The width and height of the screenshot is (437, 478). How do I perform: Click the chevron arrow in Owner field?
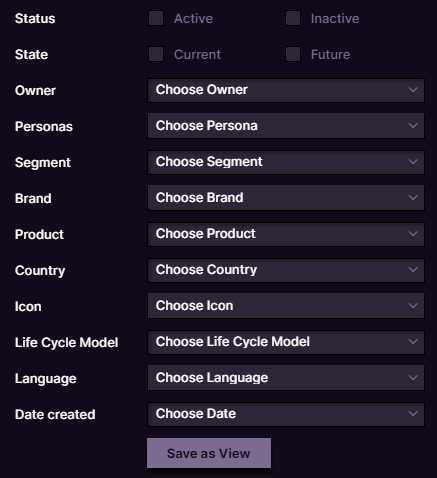click(413, 90)
